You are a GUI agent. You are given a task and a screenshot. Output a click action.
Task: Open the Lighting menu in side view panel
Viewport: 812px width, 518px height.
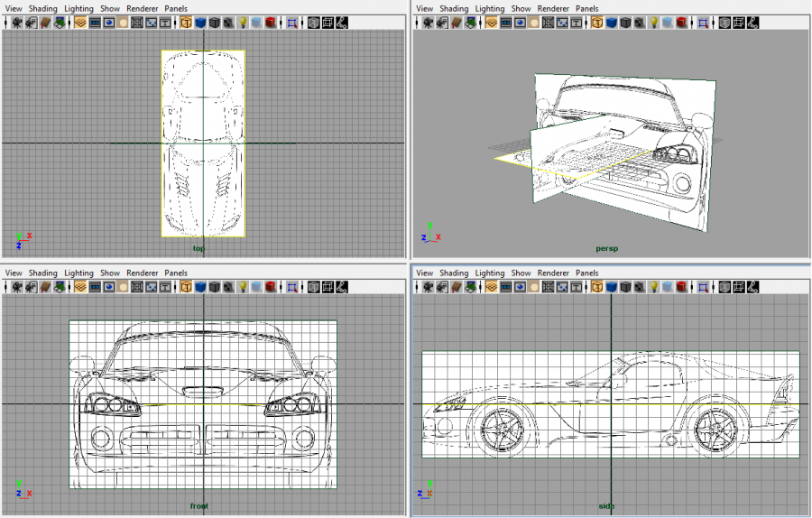(x=490, y=273)
